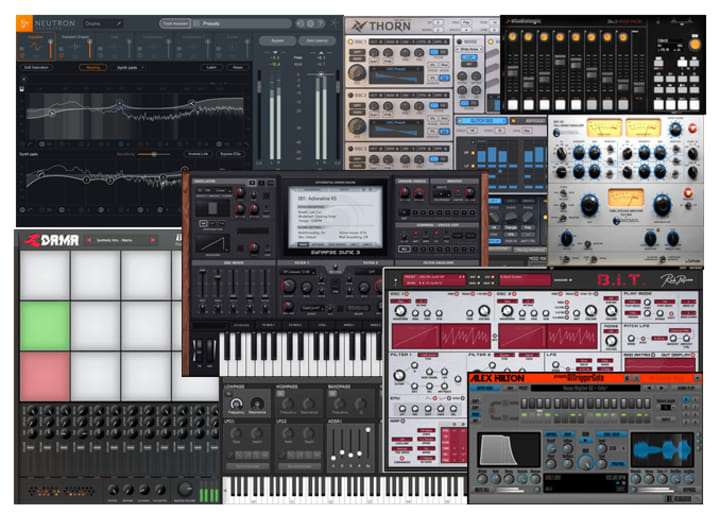The height and width of the screenshot is (514, 720).
Task: Click the Thorn logo
Action: coord(381,26)
